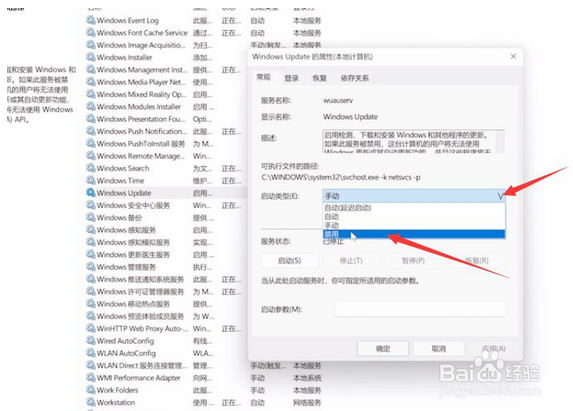Click gear icon of Windows Update service
The width and height of the screenshot is (573, 411).
coord(91,193)
